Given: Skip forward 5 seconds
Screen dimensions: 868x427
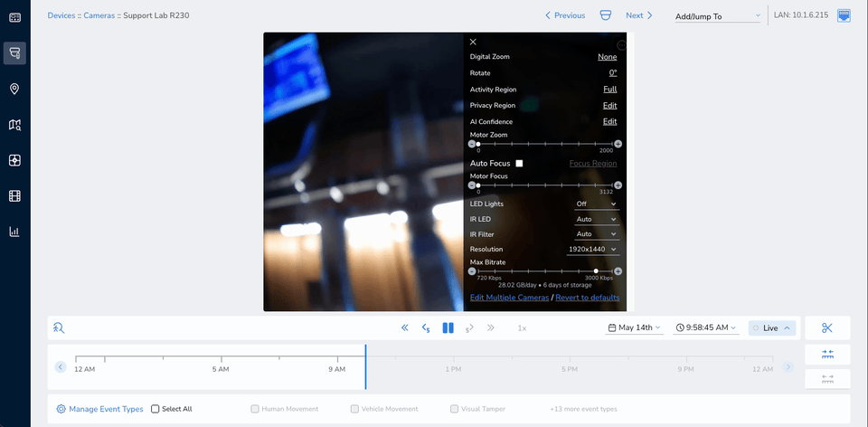Looking at the screenshot, I should [469, 328].
